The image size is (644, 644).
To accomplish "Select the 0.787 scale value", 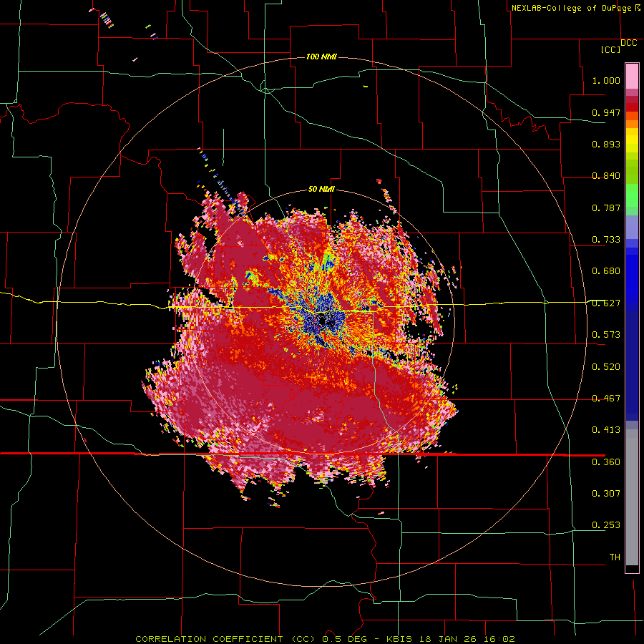I will [606, 208].
